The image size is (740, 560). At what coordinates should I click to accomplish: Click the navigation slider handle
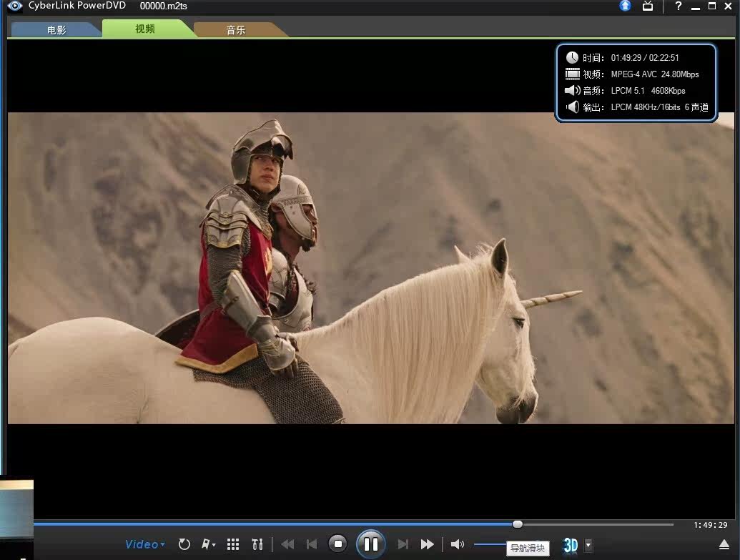coord(518,524)
